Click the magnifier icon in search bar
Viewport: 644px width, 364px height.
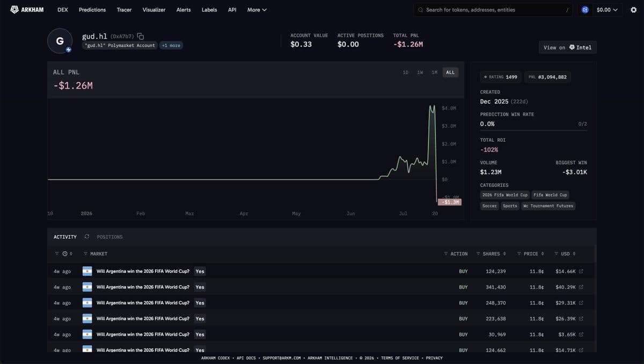pos(421,10)
